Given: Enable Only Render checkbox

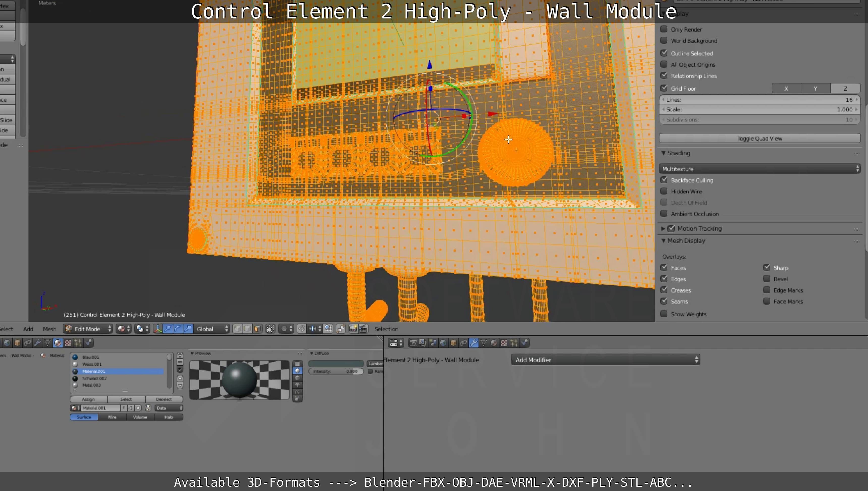Looking at the screenshot, I should tap(664, 29).
